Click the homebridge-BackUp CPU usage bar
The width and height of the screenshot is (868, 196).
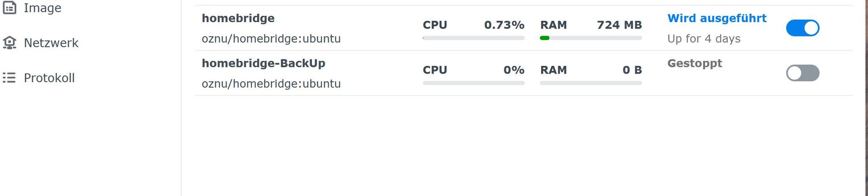tap(474, 83)
